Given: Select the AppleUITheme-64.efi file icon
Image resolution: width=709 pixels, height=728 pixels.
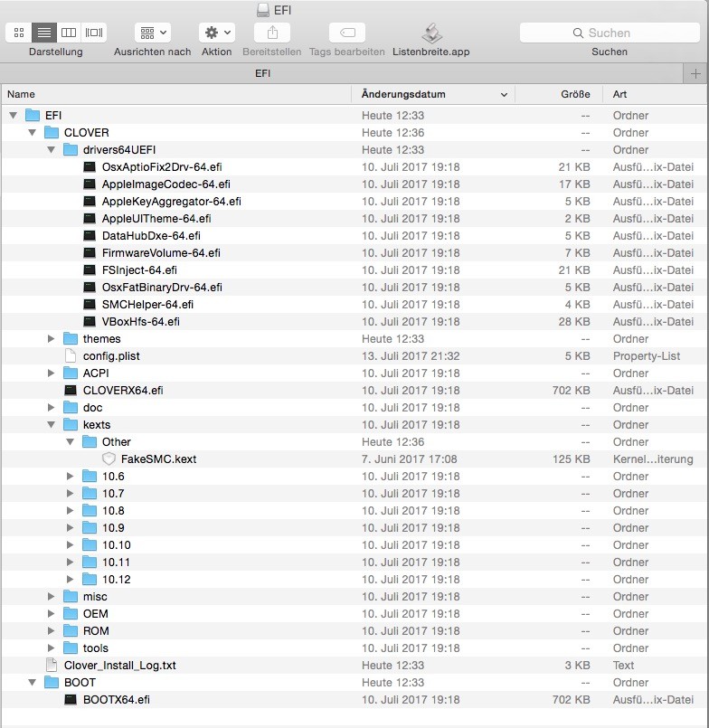Looking at the screenshot, I should pyautogui.click(x=90, y=219).
